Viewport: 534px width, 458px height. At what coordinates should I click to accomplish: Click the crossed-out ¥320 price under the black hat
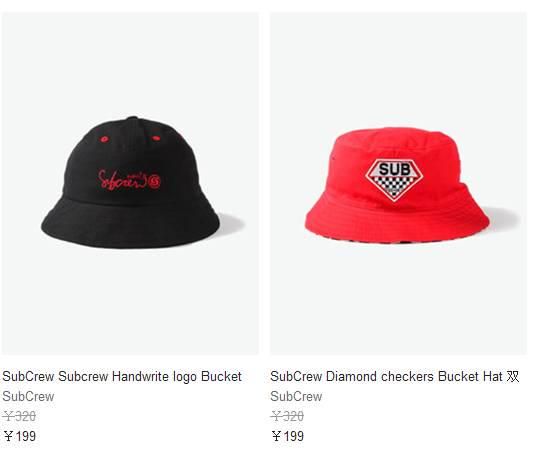click(19, 416)
